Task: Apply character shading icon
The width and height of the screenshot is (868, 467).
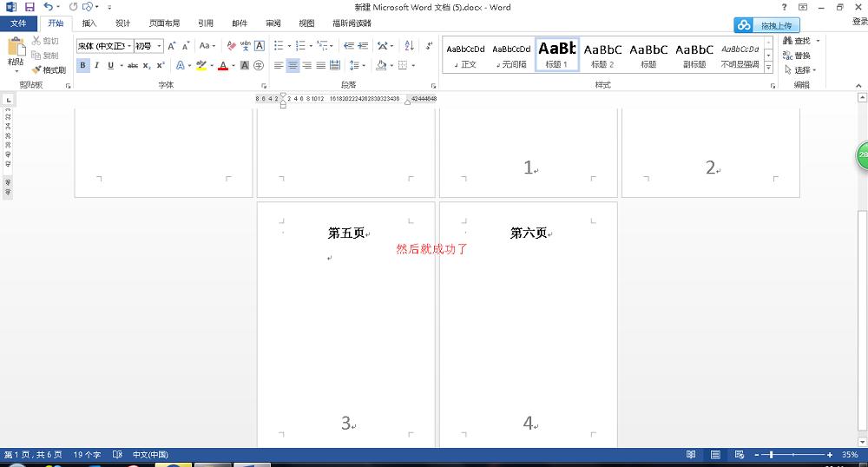Action: [x=245, y=65]
